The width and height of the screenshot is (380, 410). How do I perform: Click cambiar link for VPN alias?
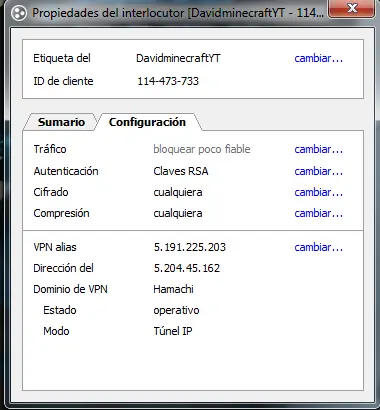click(x=318, y=247)
